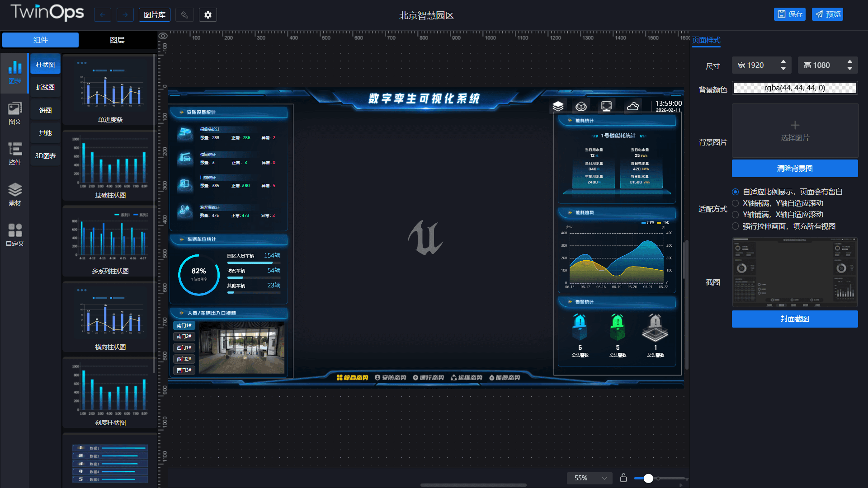
Task: Select 自适应比例展示 radio option
Action: (736, 192)
